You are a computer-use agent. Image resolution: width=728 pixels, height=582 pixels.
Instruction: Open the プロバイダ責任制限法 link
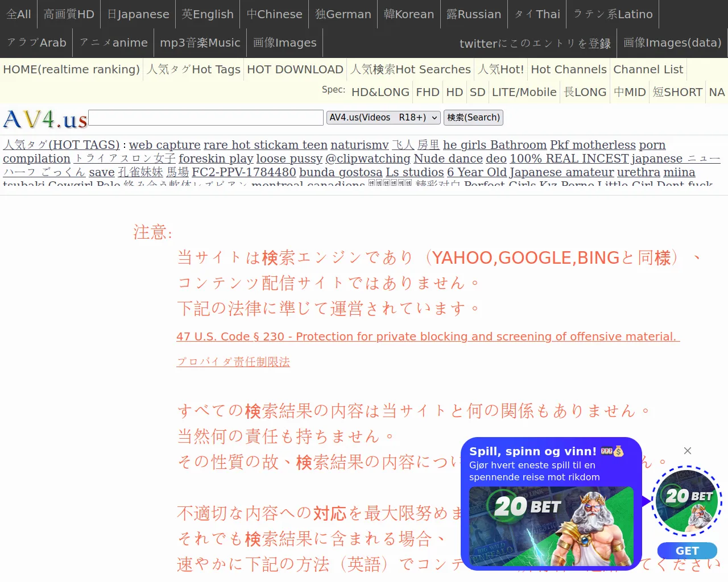tap(233, 362)
